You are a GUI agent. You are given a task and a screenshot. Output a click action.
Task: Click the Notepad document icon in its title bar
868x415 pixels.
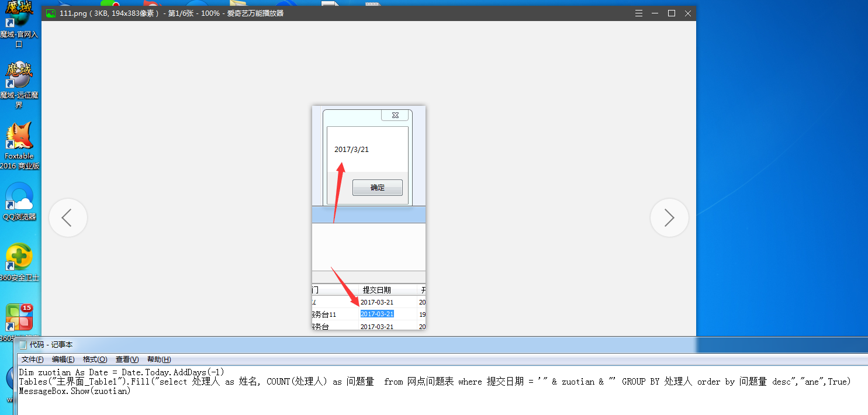pos(22,345)
